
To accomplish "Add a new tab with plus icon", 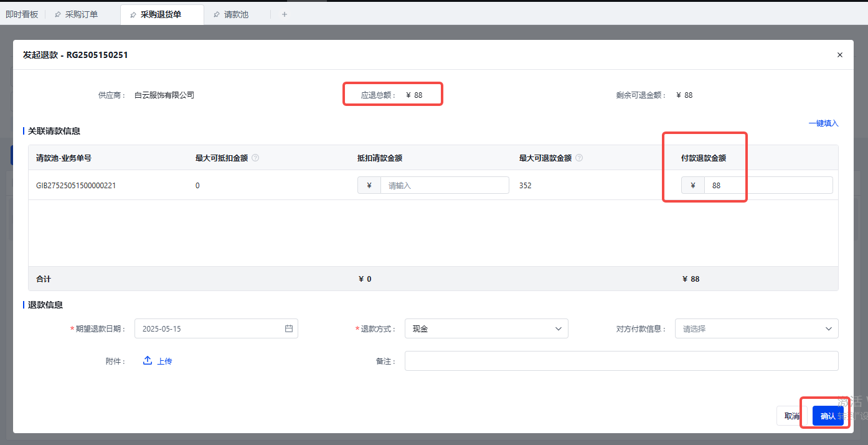I will tap(285, 14).
